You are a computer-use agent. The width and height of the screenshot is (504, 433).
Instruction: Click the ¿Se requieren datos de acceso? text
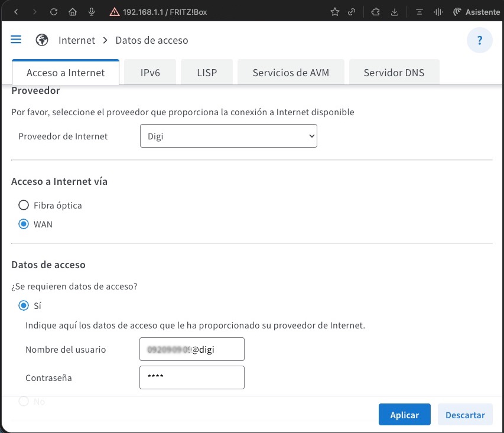(74, 286)
